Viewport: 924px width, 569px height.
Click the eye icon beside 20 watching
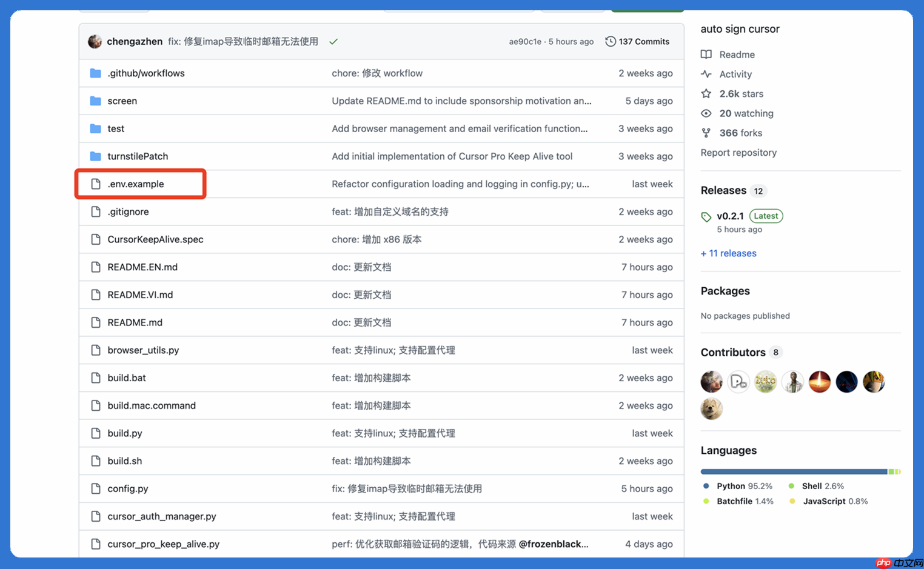coord(706,113)
